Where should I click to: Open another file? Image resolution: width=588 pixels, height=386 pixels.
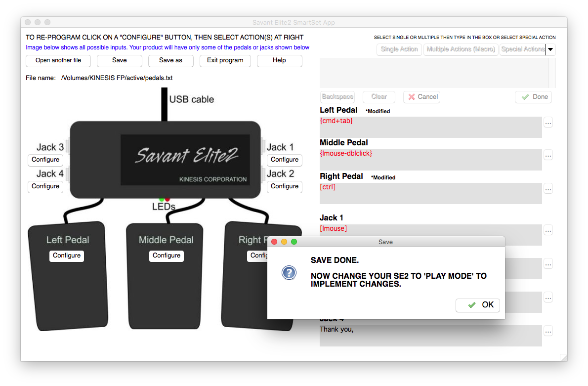(58, 61)
